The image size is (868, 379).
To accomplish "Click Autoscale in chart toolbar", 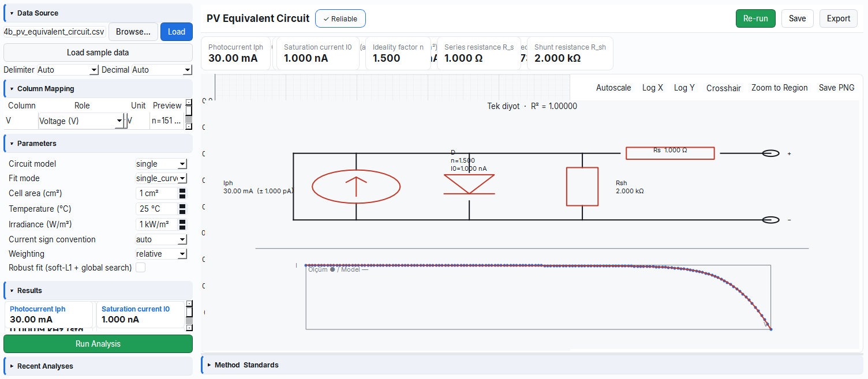I will 613,88.
